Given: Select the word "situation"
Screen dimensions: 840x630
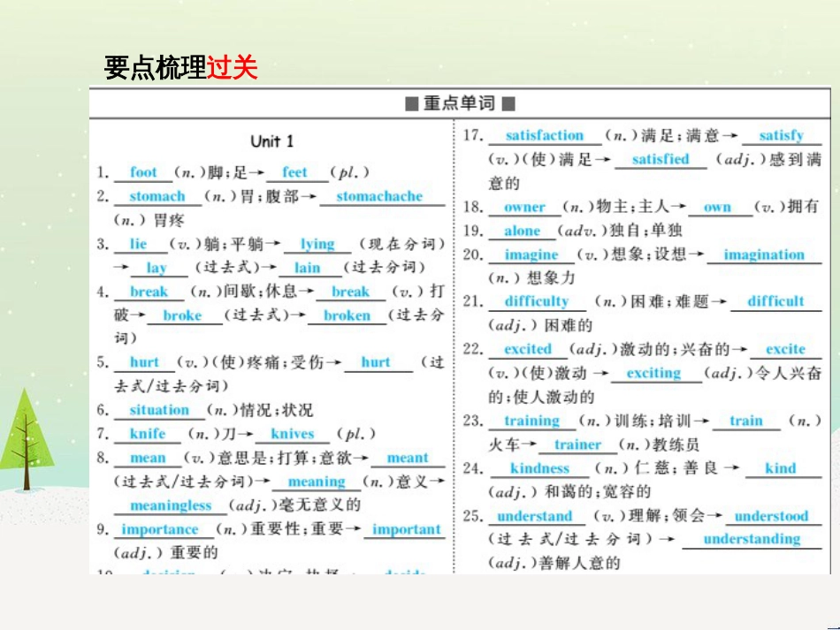Looking at the screenshot, I should click(159, 409).
